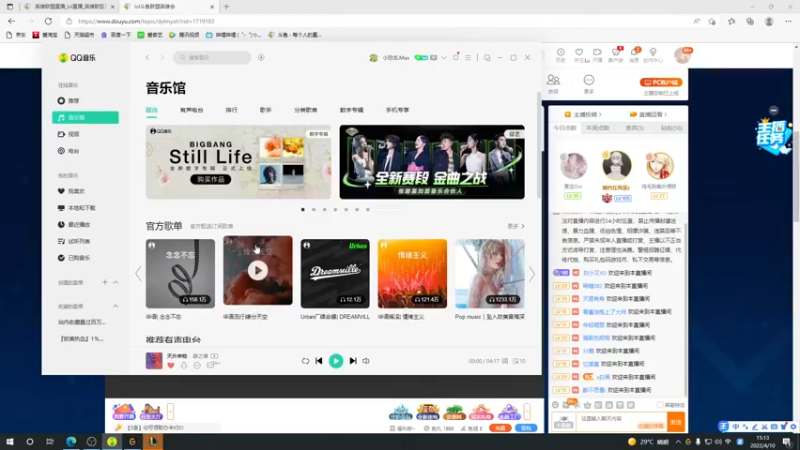Open the QQ音乐 main menu hamburger icon
Viewport: 800px width, 450px height.
468,58
